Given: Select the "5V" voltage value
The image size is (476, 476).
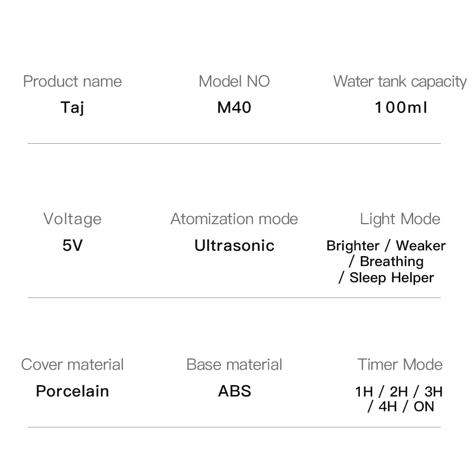Looking at the screenshot, I should pyautogui.click(x=72, y=246).
